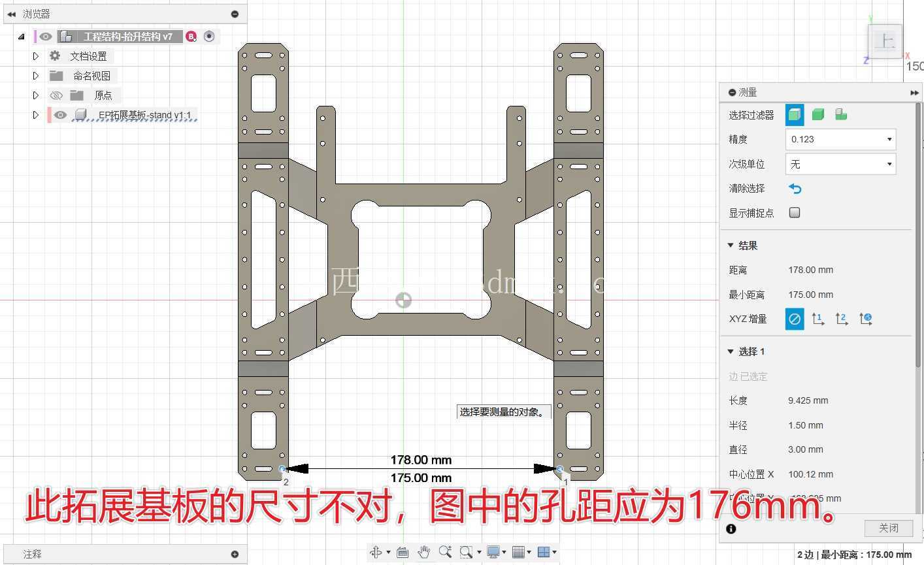Activate the root component radio button
The height and width of the screenshot is (565, 924).
coord(209,37)
